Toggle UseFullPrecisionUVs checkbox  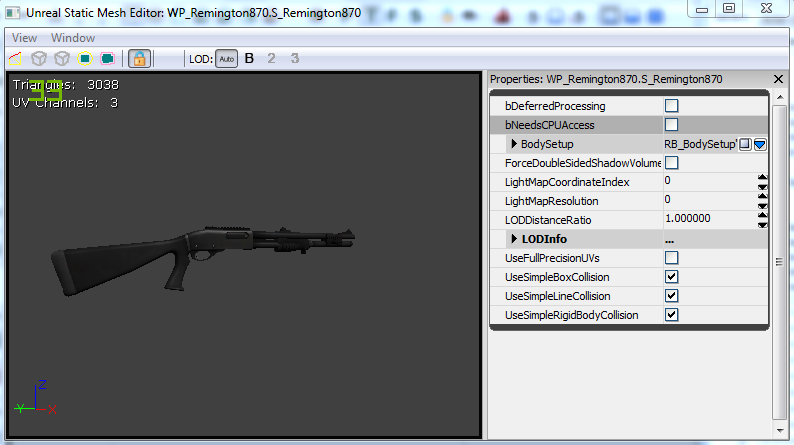tap(671, 258)
